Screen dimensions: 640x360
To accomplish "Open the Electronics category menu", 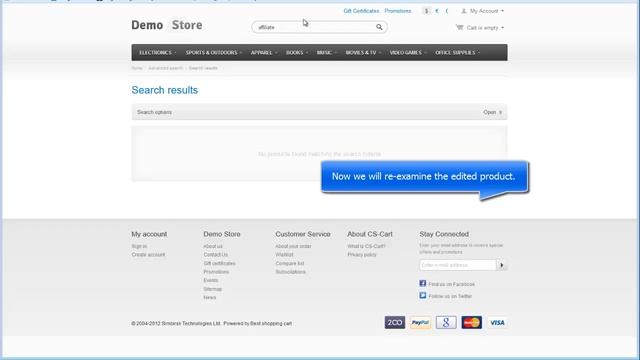I will pyautogui.click(x=157, y=53).
